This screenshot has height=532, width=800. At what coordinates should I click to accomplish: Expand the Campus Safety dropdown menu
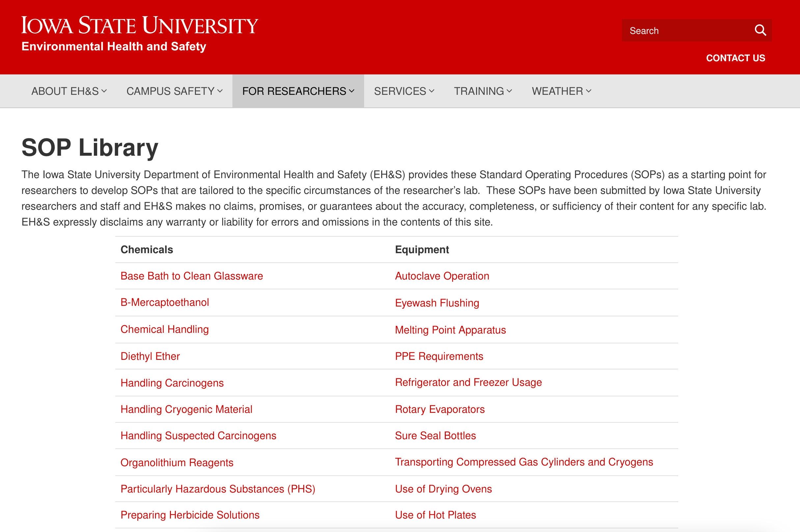(174, 91)
